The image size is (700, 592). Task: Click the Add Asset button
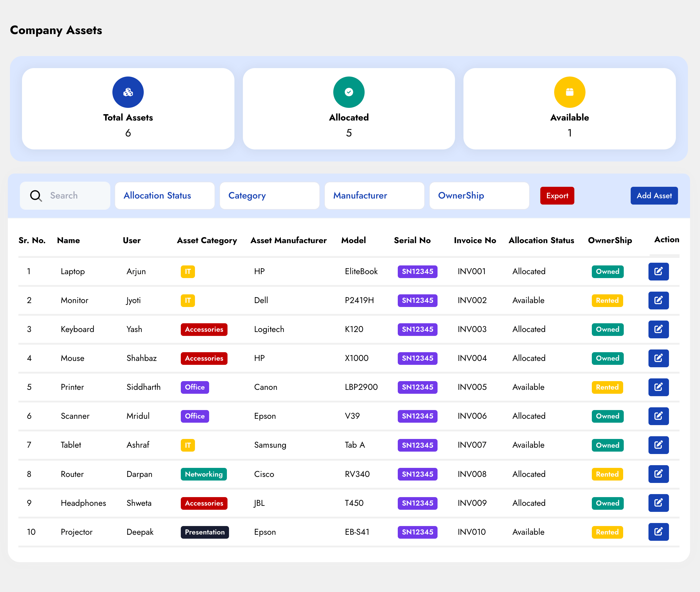[x=654, y=196]
